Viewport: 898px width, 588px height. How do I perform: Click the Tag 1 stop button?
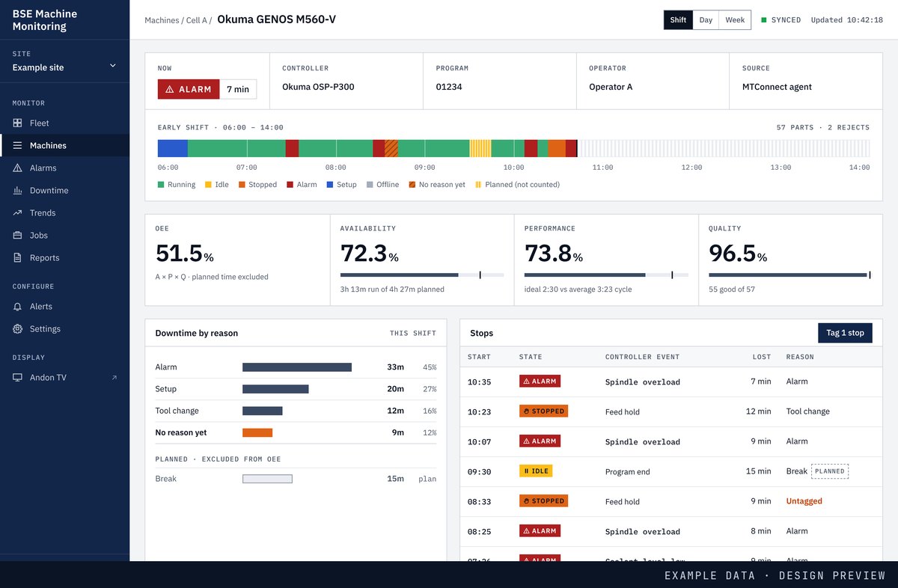click(845, 333)
